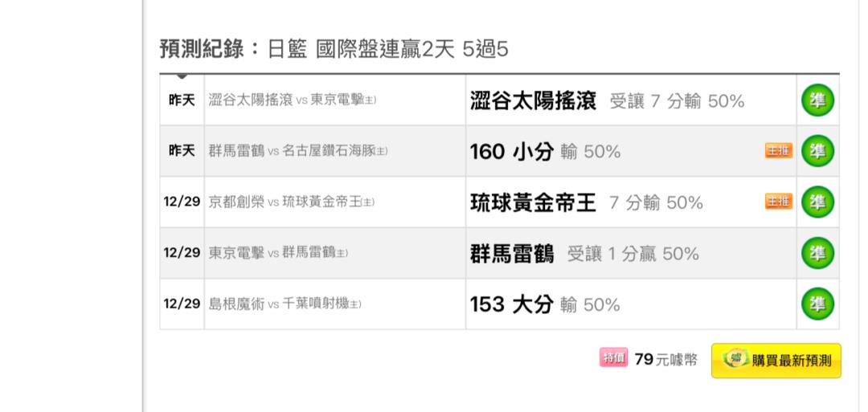The height and width of the screenshot is (412, 868).
Task: Click green 準 icon for 澀谷太陽搖滾 row
Action: click(817, 100)
